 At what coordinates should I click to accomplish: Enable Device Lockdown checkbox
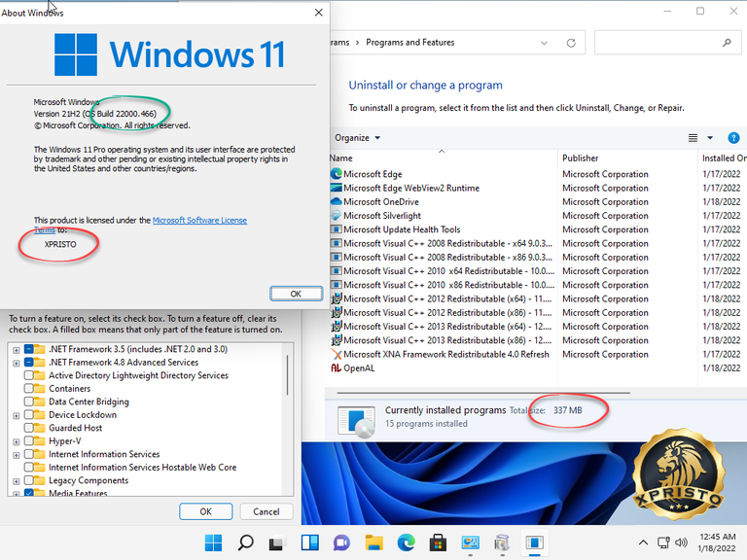coord(28,414)
